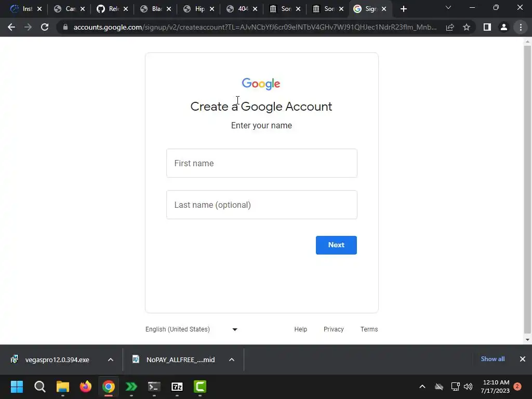Open the terminal app in taskbar

(x=154, y=387)
